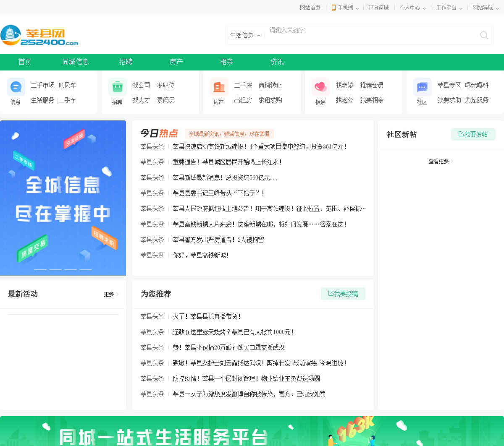504x446 pixels.
Task: Open the 个人中心 dropdown menu
Action: tap(412, 8)
